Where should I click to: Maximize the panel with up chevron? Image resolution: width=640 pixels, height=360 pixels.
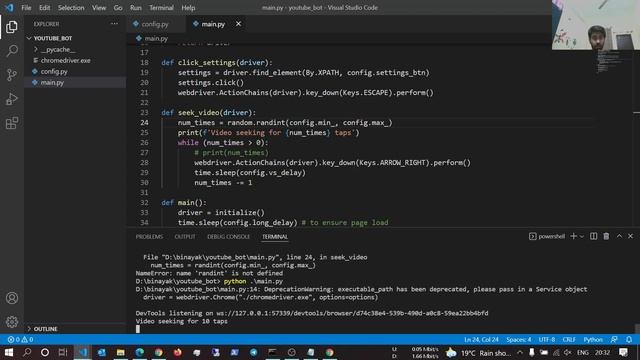pyautogui.click(x=619, y=236)
